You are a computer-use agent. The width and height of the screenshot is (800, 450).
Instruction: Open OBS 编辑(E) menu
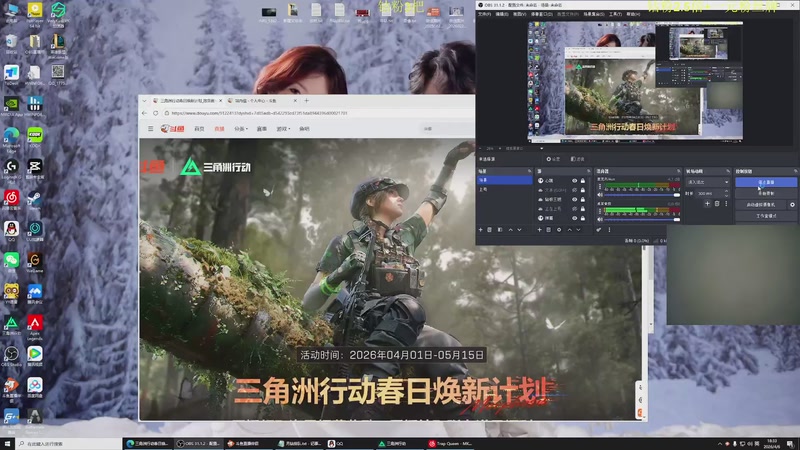pyautogui.click(x=502, y=14)
